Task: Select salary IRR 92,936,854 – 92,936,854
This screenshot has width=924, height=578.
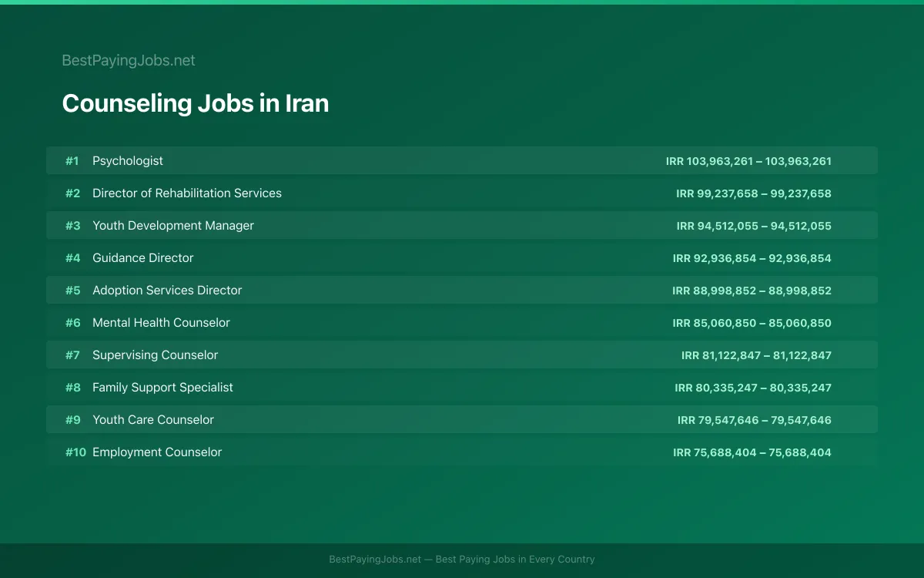Action: [752, 258]
